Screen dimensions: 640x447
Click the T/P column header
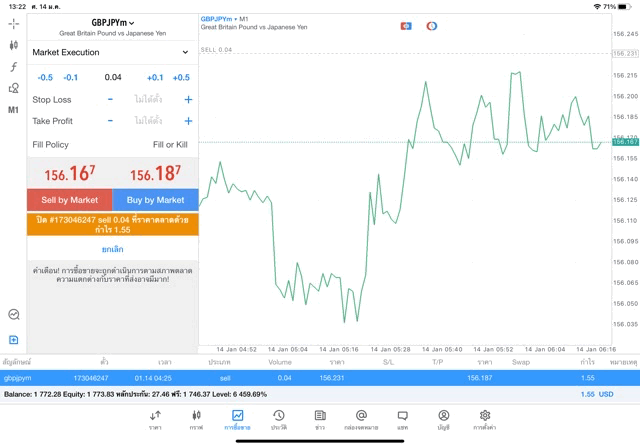438,362
